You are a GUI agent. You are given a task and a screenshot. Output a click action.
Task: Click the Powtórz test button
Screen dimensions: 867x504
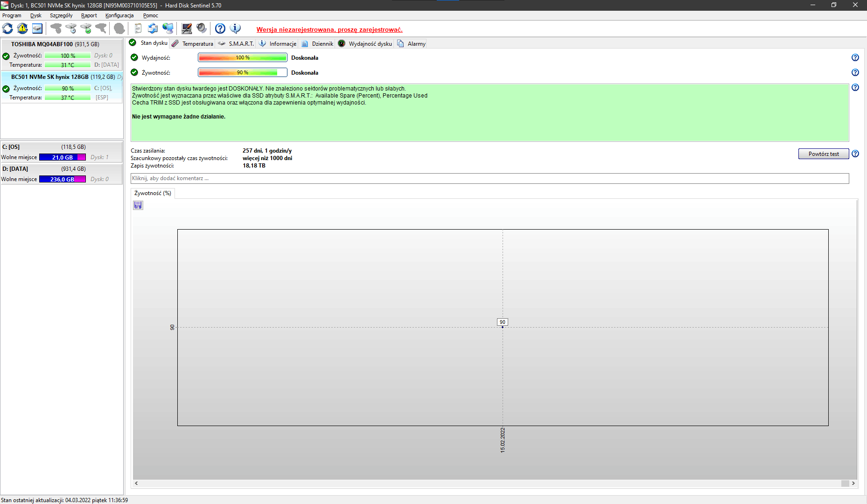[x=824, y=154]
